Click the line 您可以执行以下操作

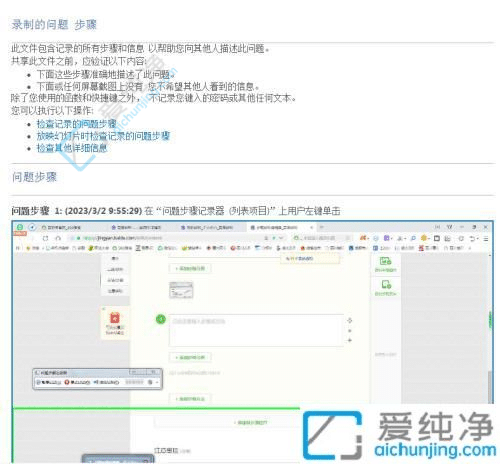pos(52,110)
